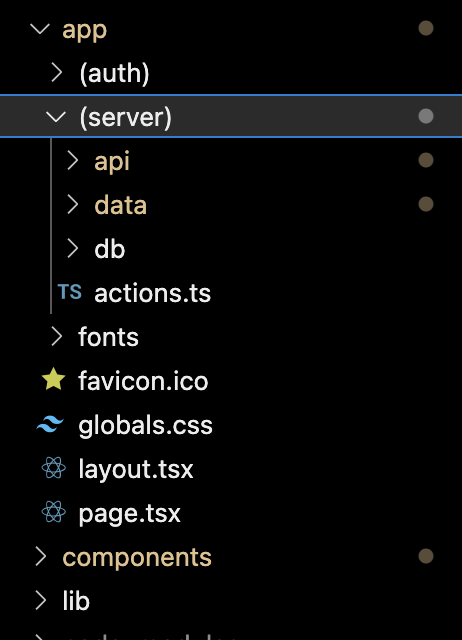Click the modified dot on app folder

(x=426, y=28)
